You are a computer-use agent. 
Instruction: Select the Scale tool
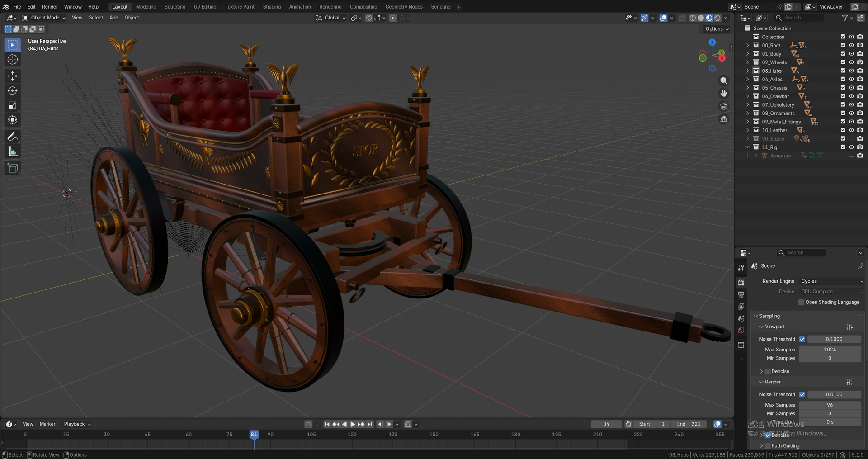13,105
